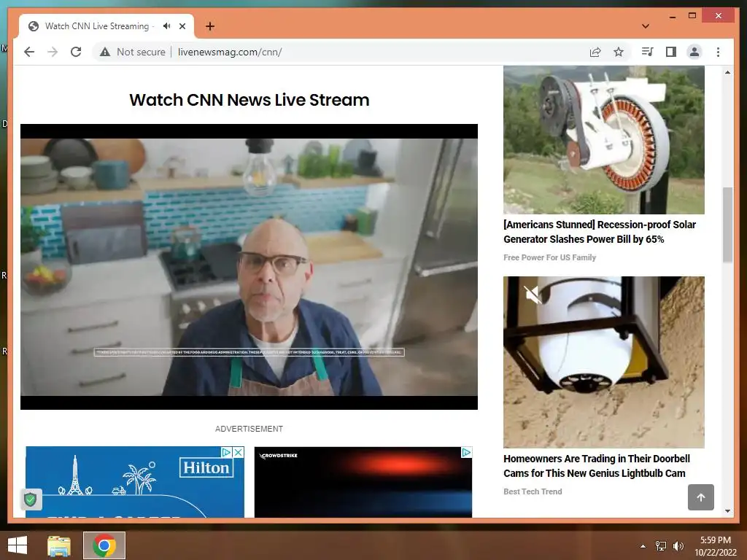Open the CrowdStrike advertisement banner
747x560 pixels.
(x=363, y=482)
